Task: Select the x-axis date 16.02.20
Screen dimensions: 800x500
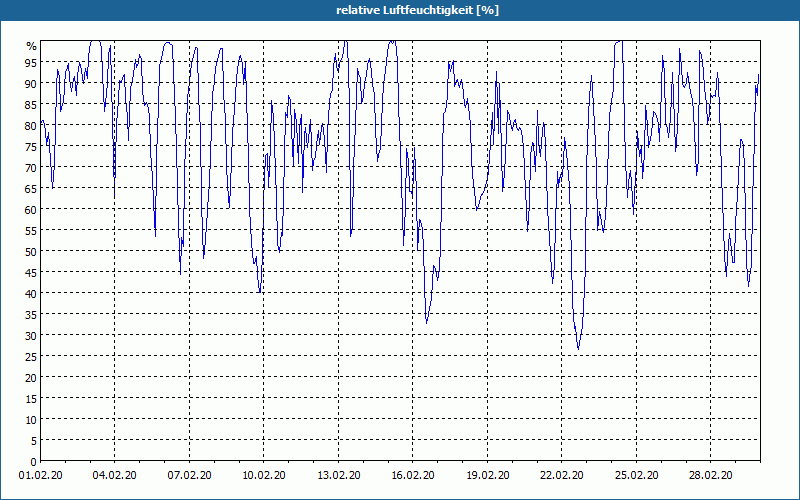Action: tap(413, 476)
